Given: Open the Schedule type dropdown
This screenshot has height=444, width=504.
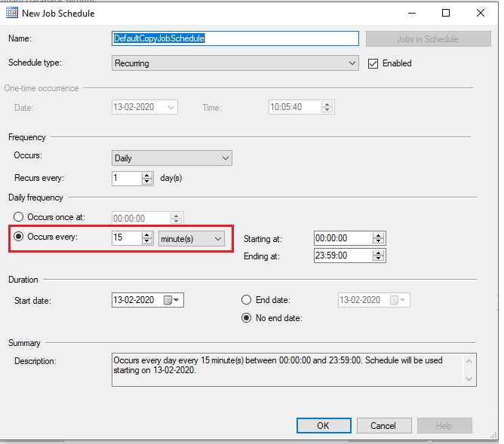Looking at the screenshot, I should click(x=235, y=63).
